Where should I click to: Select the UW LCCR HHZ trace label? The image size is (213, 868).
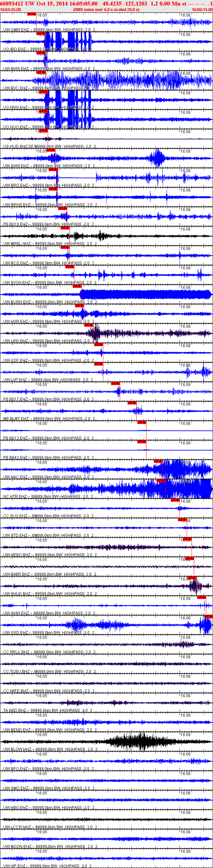[50, 827]
